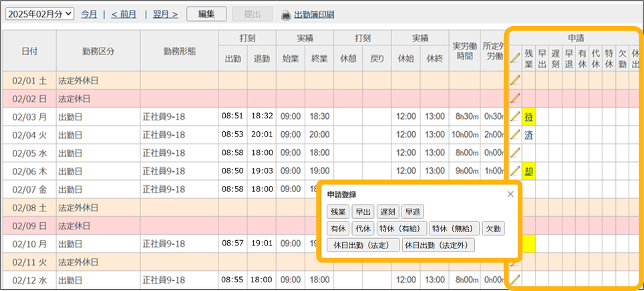This screenshot has height=291, width=644.
Task: Click the pencil icon for 02/05 row
Action: (x=515, y=153)
